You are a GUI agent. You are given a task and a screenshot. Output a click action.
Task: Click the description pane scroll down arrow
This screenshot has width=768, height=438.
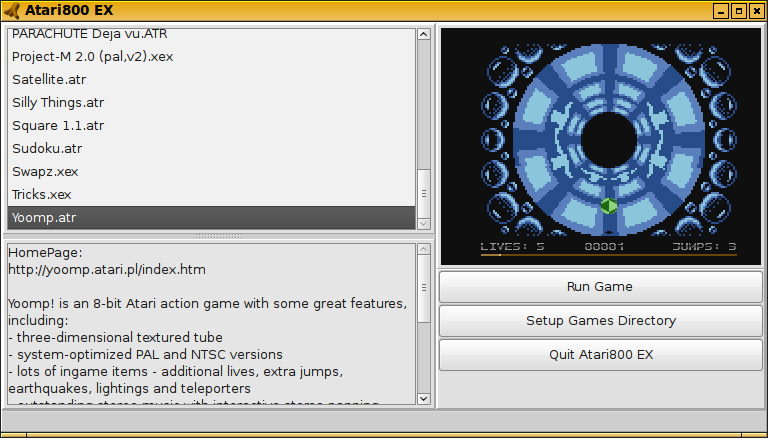tap(424, 399)
